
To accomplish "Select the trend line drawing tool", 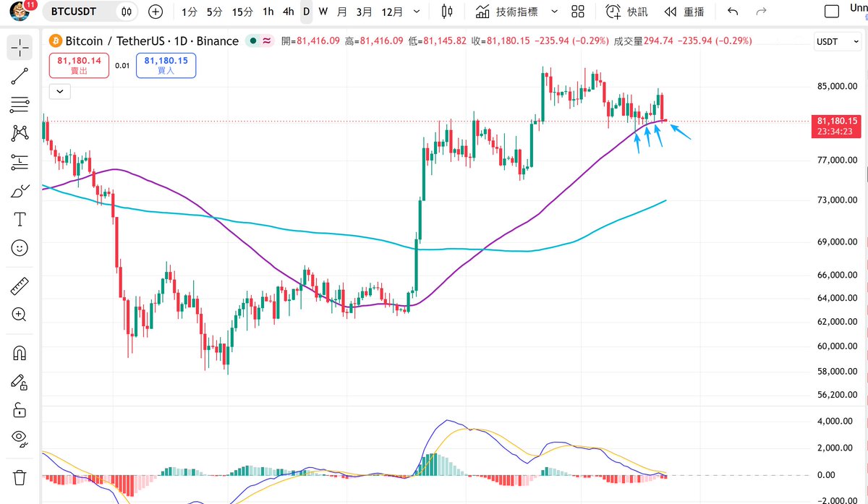I will pos(20,76).
